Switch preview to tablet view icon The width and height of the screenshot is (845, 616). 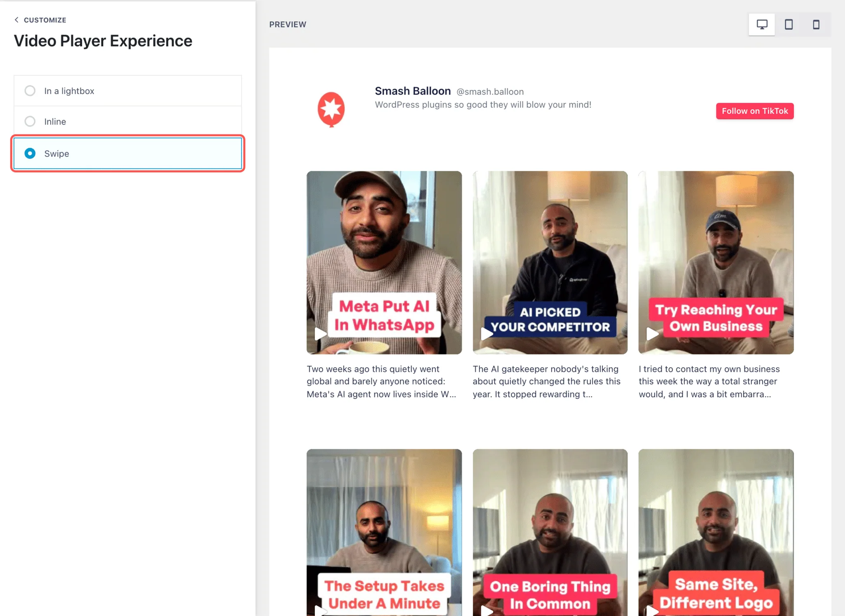click(x=788, y=24)
